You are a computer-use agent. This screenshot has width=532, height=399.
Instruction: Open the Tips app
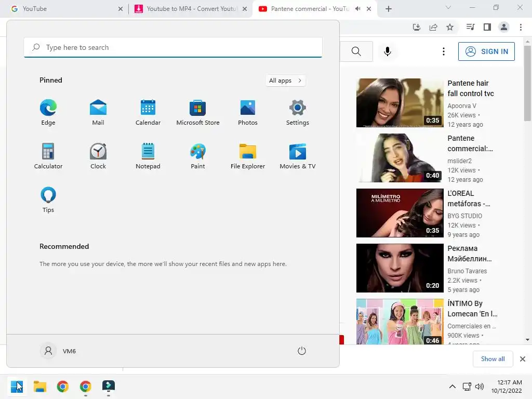pos(48,200)
